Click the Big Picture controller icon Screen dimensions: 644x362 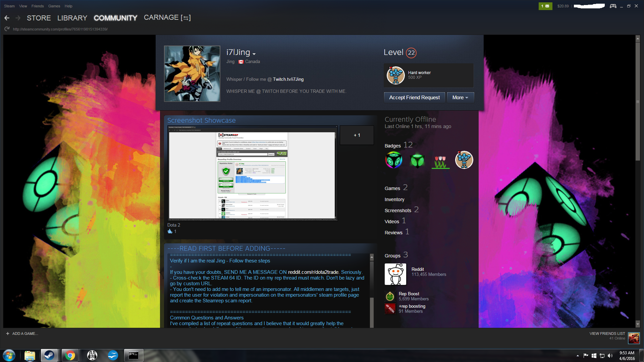[613, 6]
